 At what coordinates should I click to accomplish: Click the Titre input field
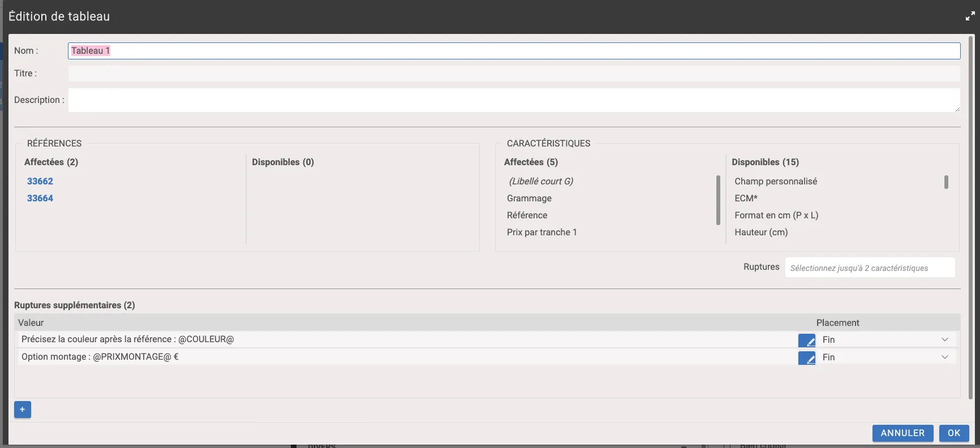click(514, 74)
